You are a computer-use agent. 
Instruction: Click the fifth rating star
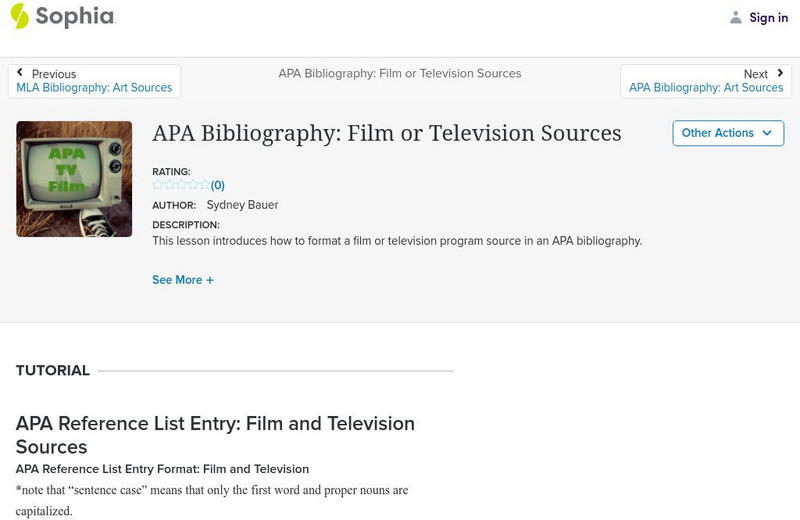click(205, 185)
